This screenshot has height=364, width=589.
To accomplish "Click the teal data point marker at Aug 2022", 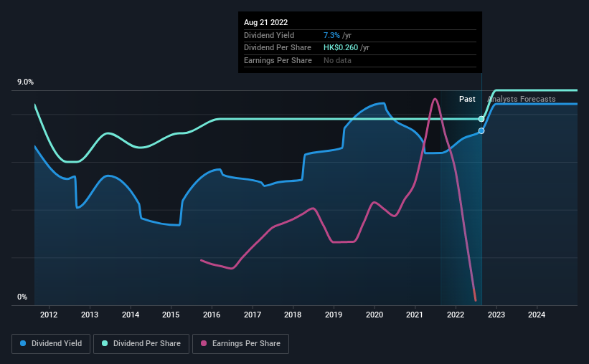I will pyautogui.click(x=481, y=119).
